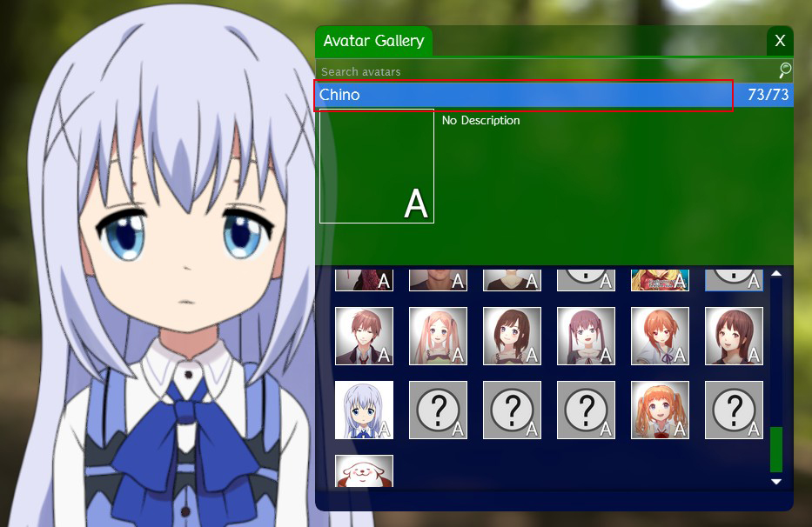
Task: Select placeholder avatar below purple twin-tail girl
Action: pos(587,410)
